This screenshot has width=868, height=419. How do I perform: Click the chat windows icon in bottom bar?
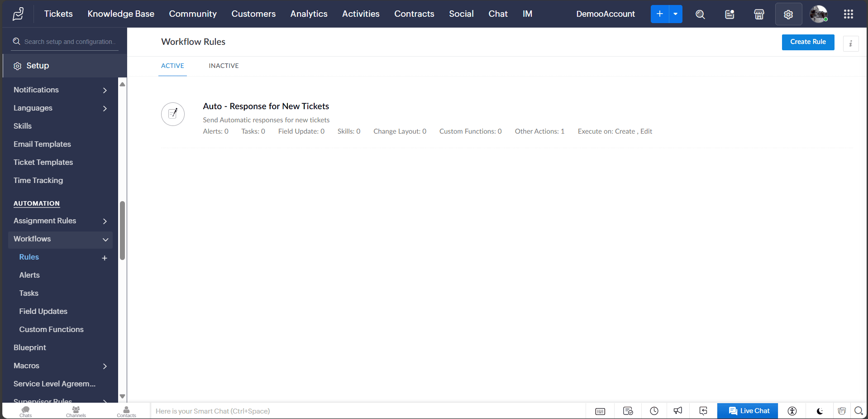842,411
